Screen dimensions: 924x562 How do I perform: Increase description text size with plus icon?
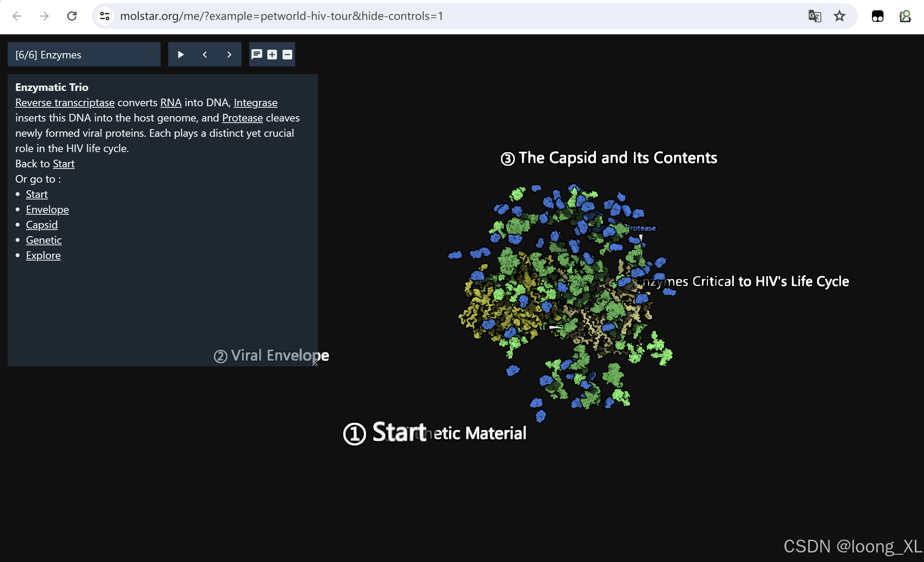tap(272, 55)
